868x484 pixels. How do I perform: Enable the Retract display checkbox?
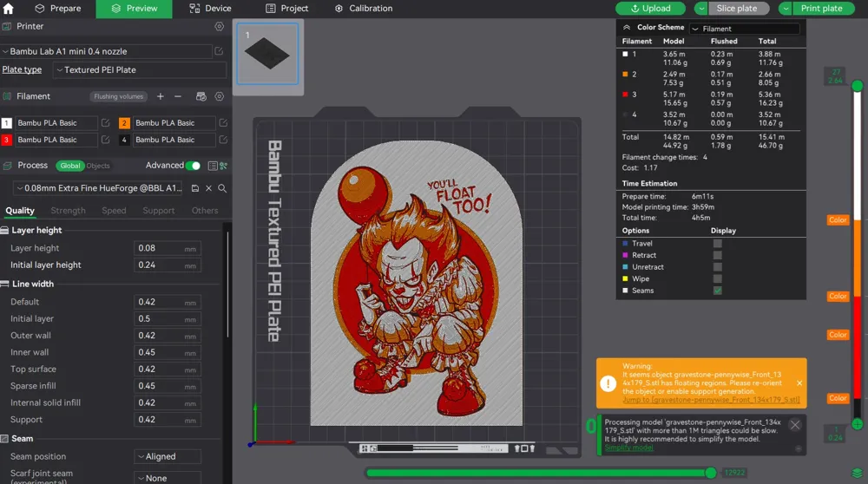click(718, 255)
